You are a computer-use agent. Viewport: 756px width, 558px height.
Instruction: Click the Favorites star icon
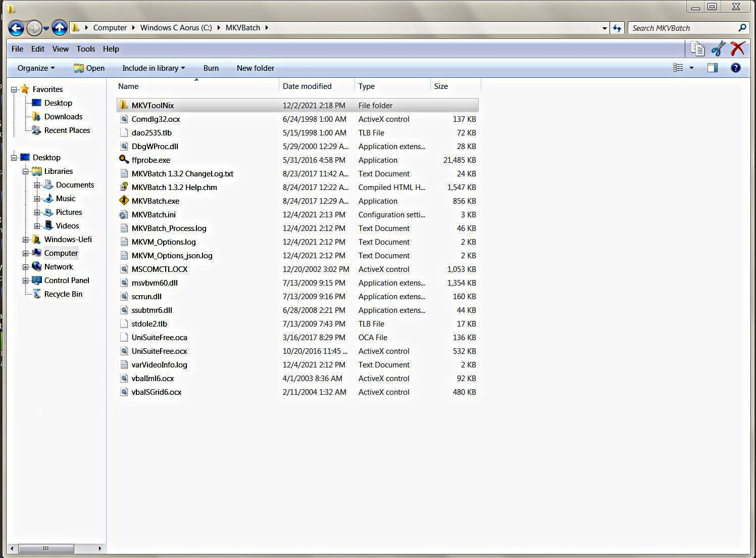(25, 89)
